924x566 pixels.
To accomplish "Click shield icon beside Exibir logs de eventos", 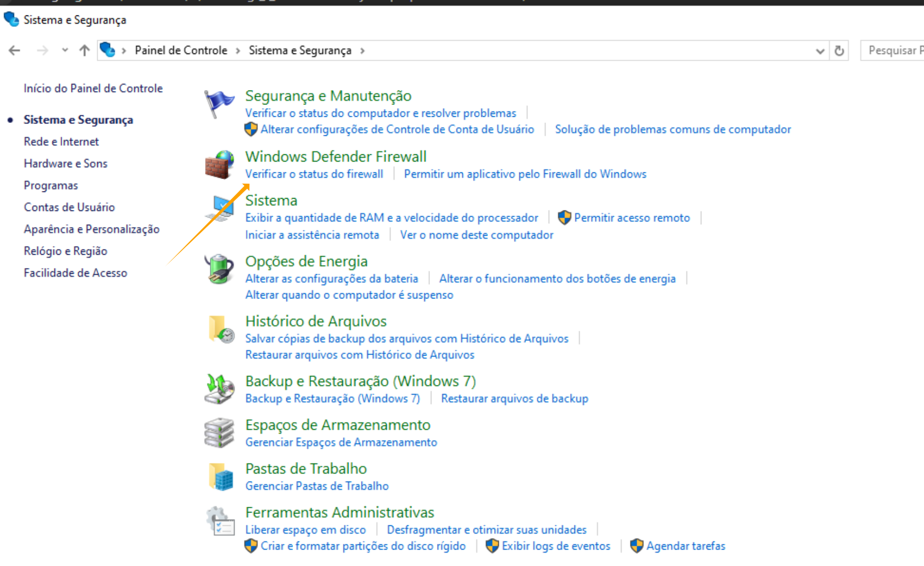I will (x=493, y=546).
